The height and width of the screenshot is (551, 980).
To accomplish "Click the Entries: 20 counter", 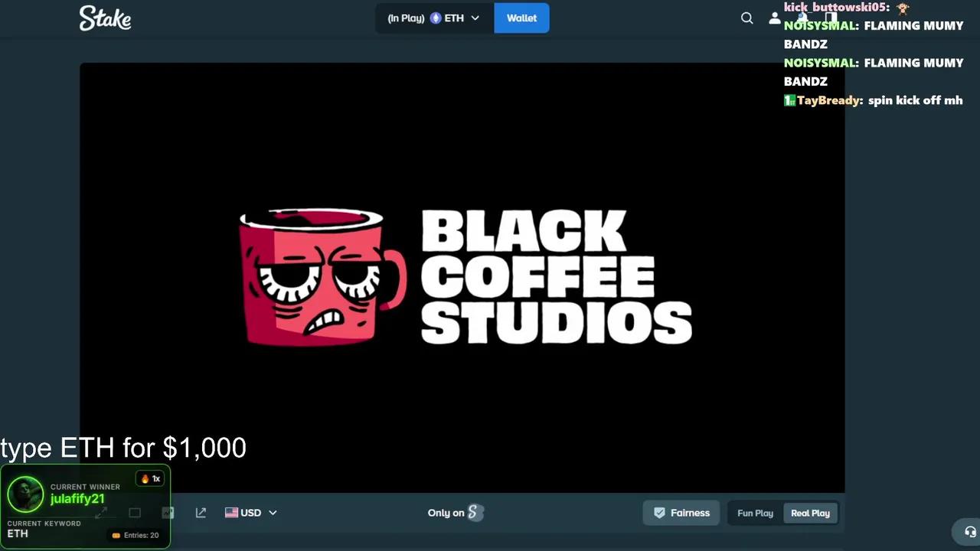I will coord(136,536).
